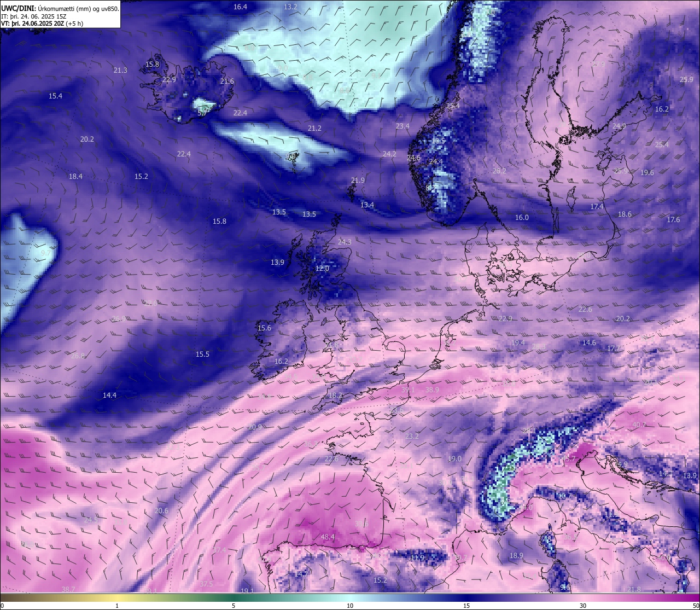The image size is (700, 610).
Task: Click the 19.4 value label
Action: click(x=518, y=342)
